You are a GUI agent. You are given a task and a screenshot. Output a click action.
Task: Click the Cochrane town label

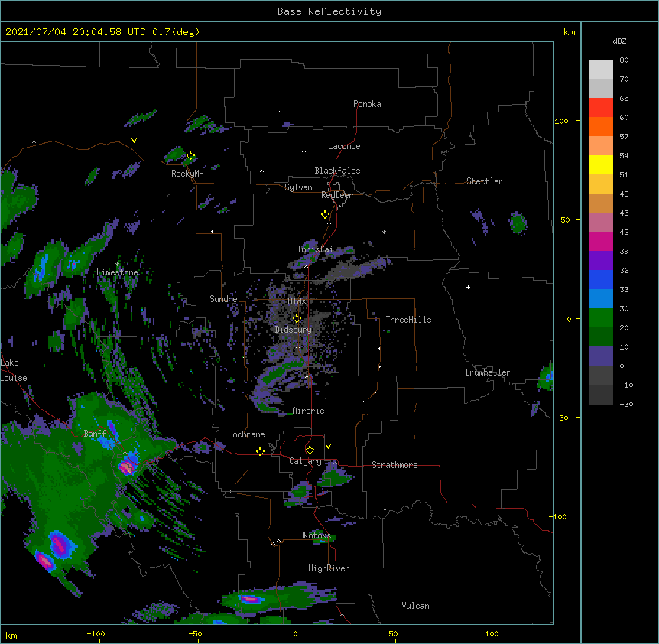click(x=246, y=434)
